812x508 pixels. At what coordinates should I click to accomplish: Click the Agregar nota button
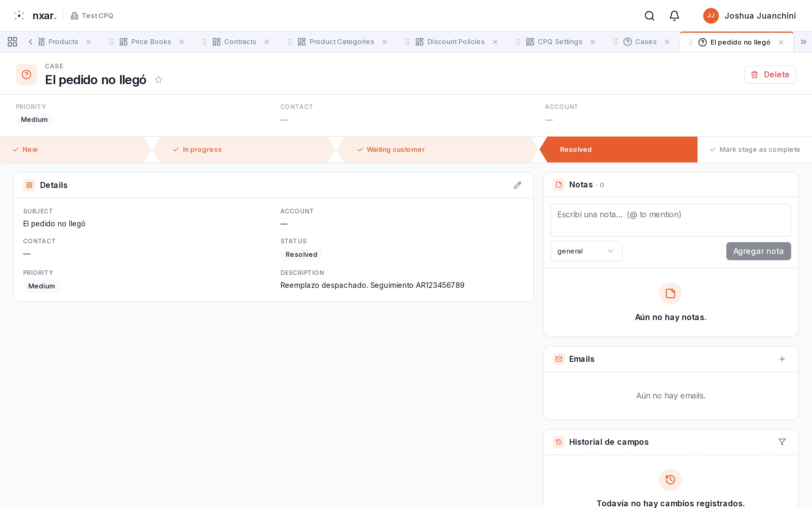click(758, 251)
